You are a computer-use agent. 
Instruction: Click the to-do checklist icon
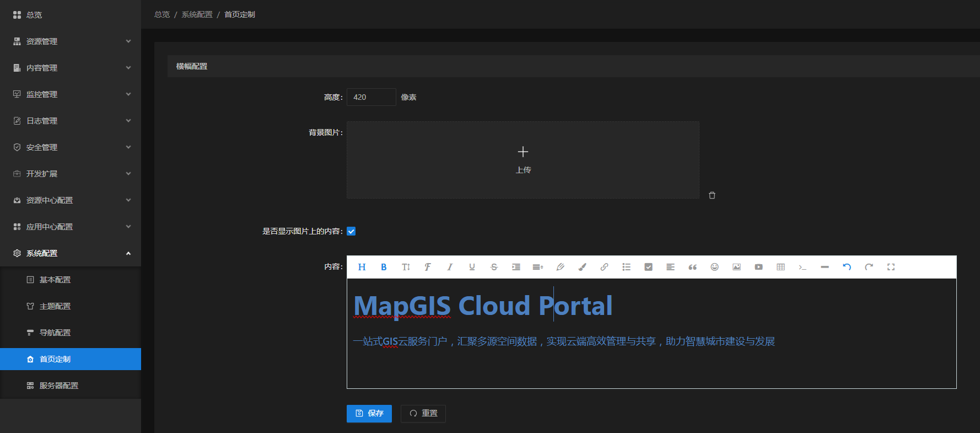point(648,267)
